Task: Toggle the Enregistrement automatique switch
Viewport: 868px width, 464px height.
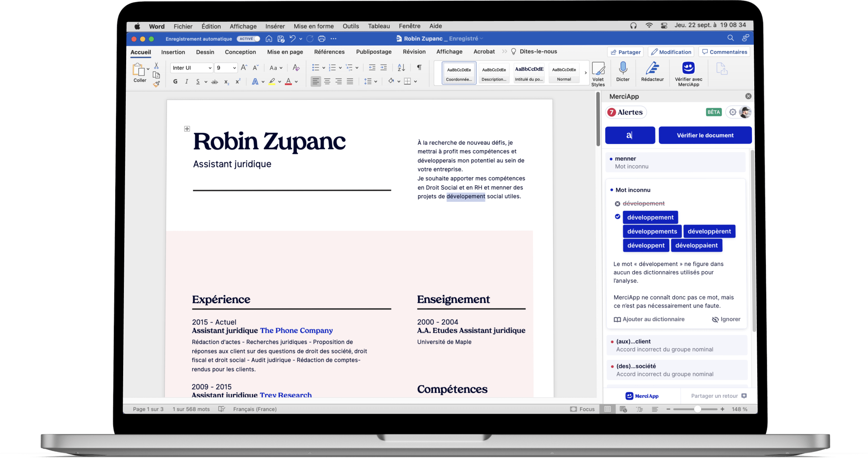Action: click(x=249, y=39)
